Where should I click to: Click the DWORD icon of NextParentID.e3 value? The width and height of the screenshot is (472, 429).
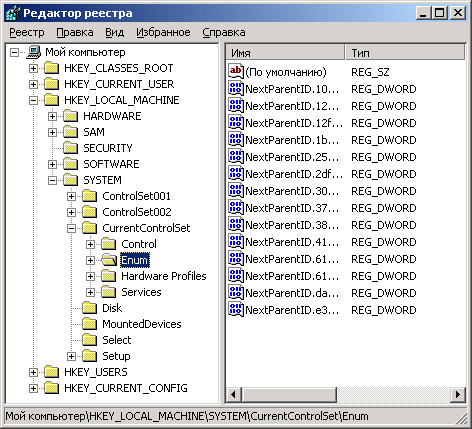[x=236, y=310]
